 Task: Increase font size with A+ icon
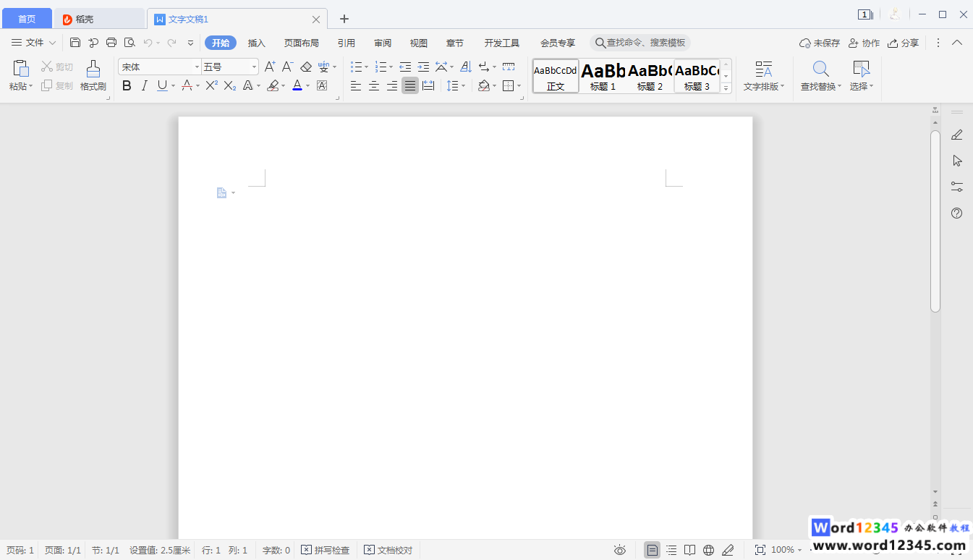(270, 67)
